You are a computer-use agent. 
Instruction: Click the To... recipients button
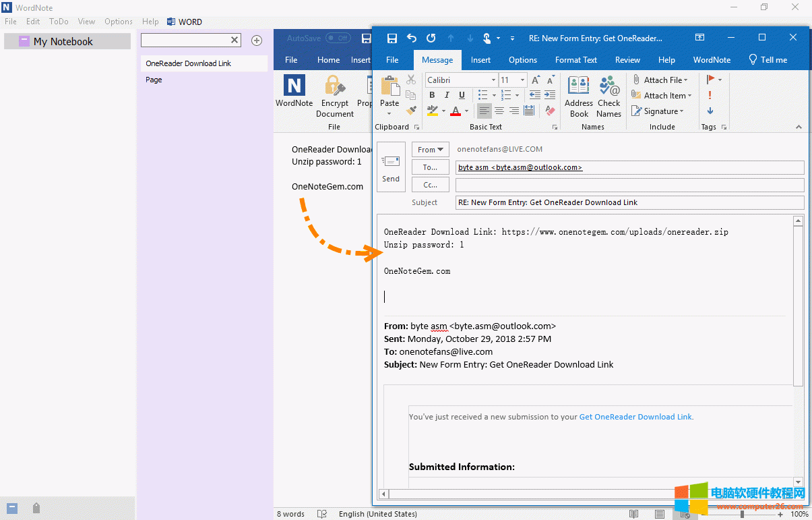430,167
